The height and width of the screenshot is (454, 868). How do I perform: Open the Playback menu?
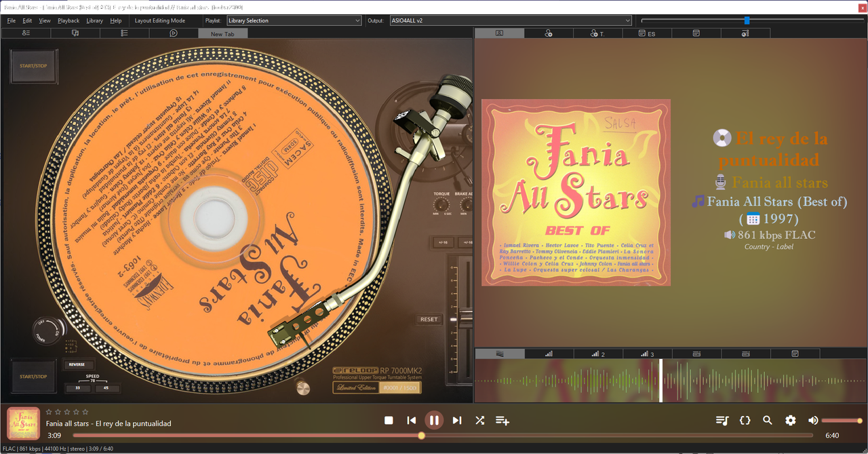(x=68, y=20)
